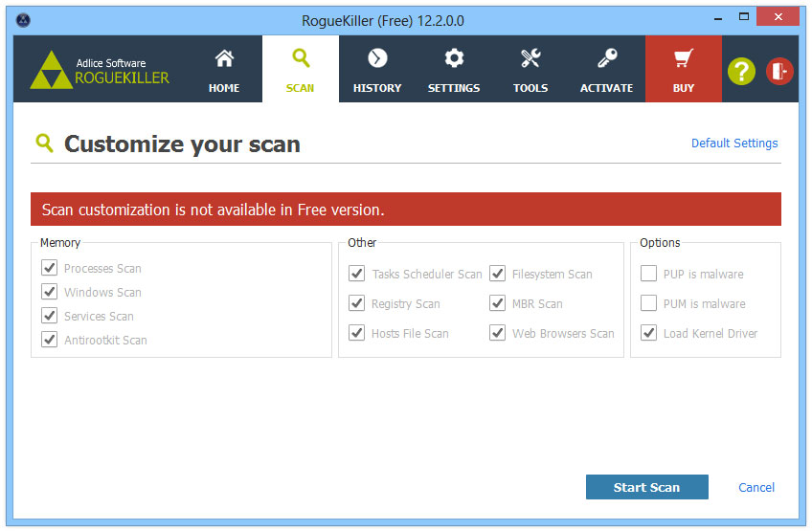
Task: Maximize the RogueKiller window
Action: click(744, 16)
